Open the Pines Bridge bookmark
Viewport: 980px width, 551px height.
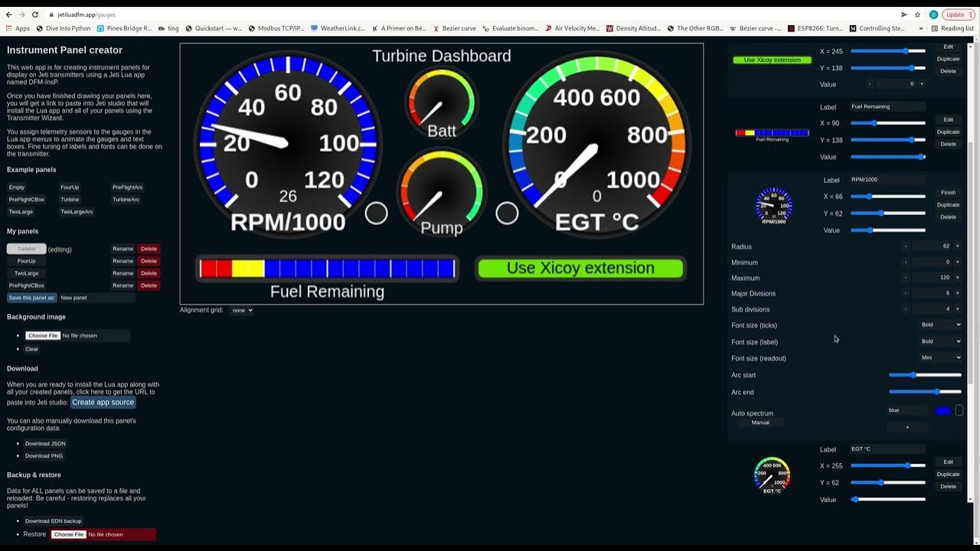pos(124,28)
